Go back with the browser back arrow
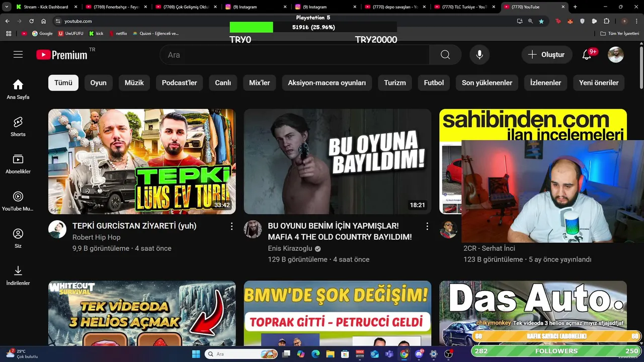Viewport: 644px width, 362px height. [x=7, y=21]
